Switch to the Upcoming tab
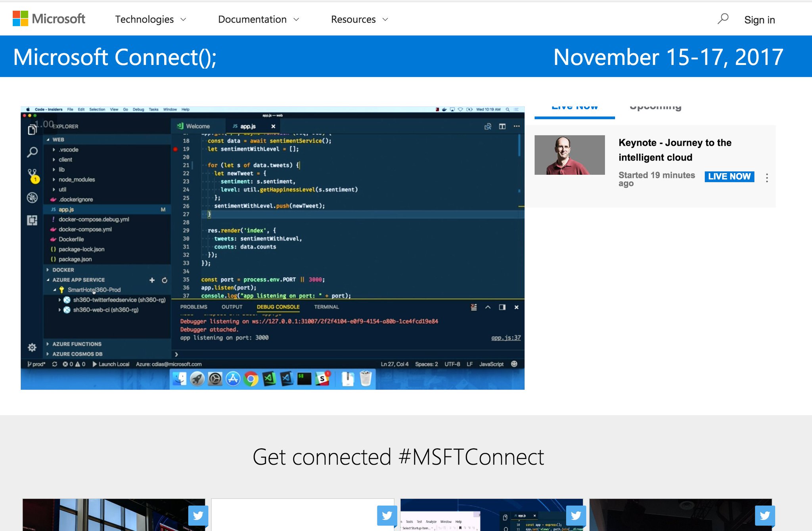812x531 pixels. pyautogui.click(x=655, y=108)
